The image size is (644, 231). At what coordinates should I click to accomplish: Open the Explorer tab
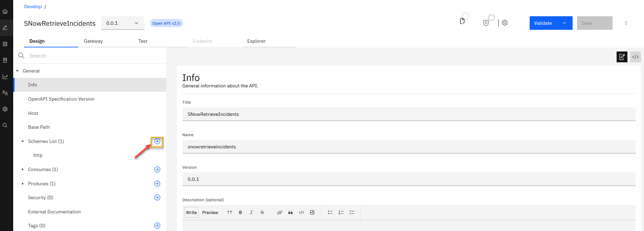pyautogui.click(x=256, y=41)
